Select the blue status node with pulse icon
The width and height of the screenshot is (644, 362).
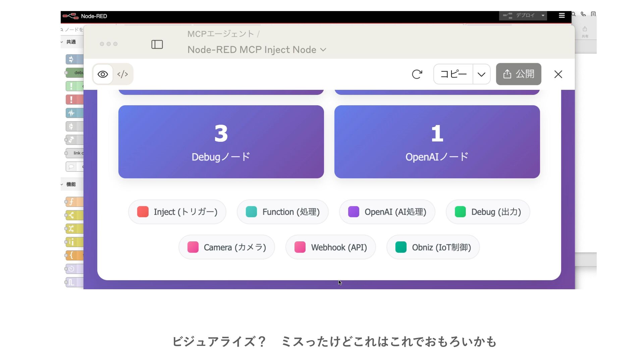click(74, 113)
